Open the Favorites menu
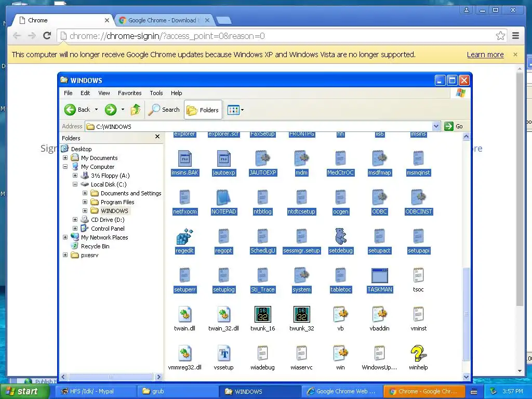Image resolution: width=532 pixels, height=399 pixels. click(x=129, y=93)
